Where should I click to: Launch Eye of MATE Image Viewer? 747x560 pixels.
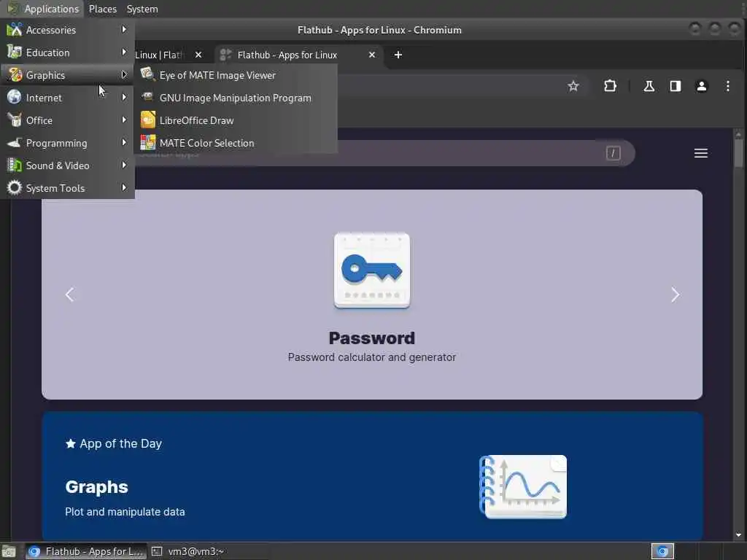tap(236, 75)
